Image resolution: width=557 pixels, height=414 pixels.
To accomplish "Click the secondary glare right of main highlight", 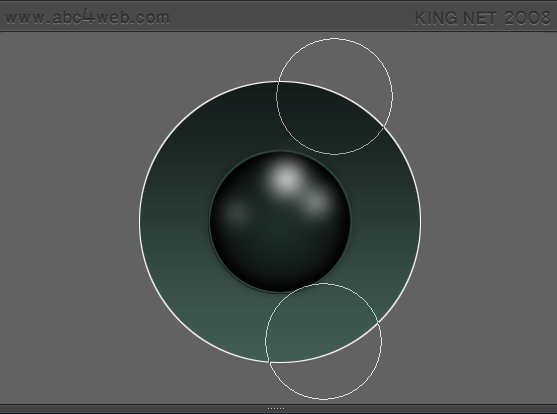I will tap(316, 204).
